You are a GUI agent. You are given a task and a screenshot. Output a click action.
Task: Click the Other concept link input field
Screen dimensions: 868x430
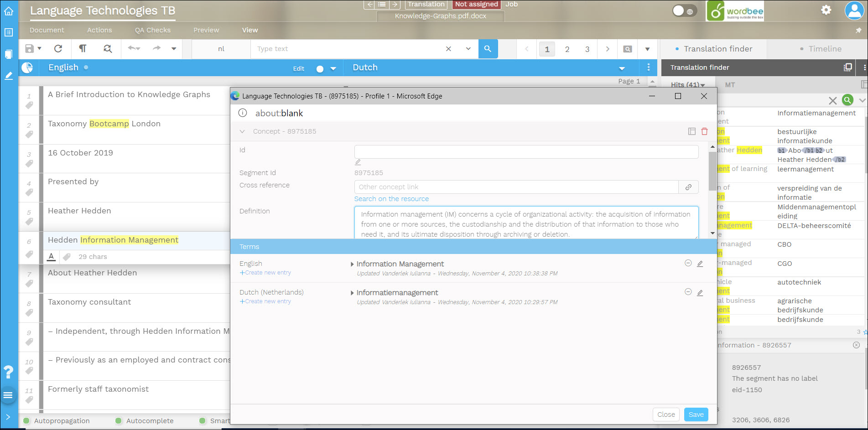click(515, 187)
